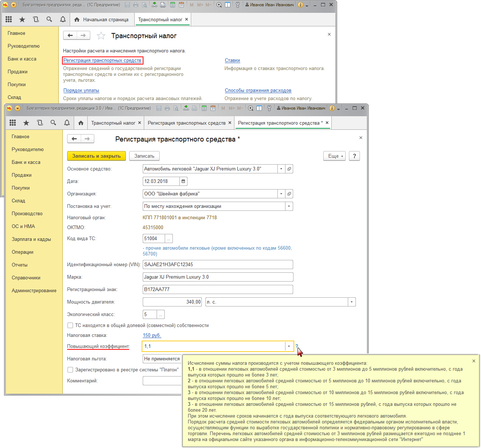Open history icon in back window toolbar

36,19
